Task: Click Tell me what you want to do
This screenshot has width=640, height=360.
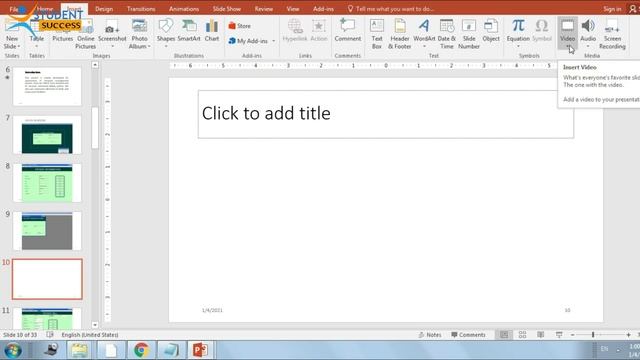Action: click(x=390, y=9)
